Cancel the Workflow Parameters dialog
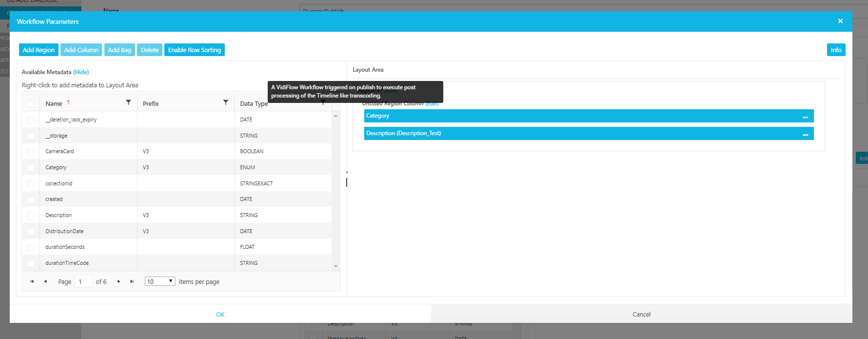Screen dimensions: 868x339 tap(641, 314)
